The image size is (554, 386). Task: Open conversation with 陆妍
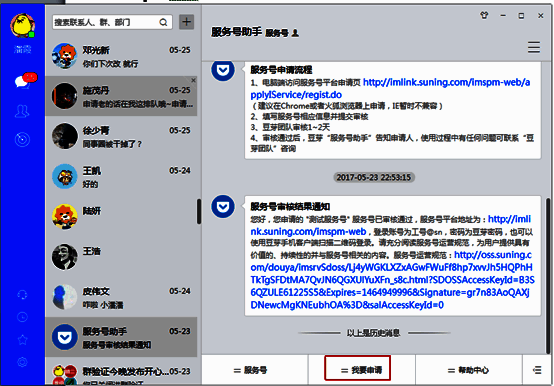(x=121, y=216)
